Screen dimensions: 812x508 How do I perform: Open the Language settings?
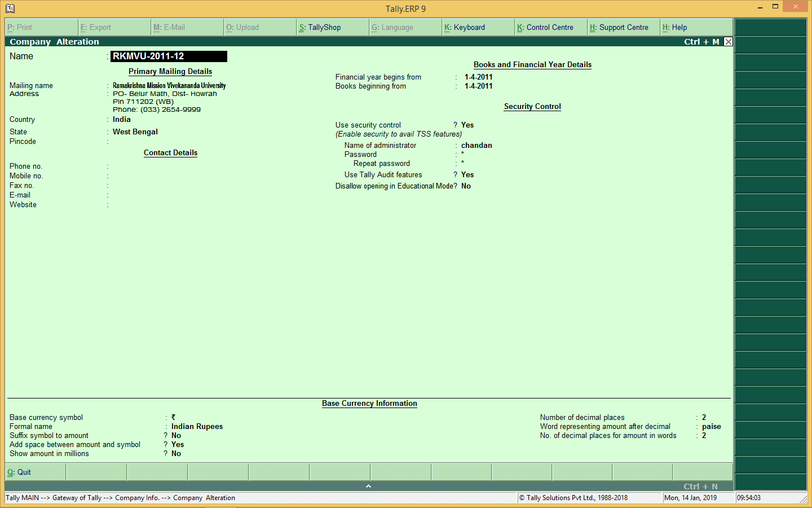tap(405, 27)
